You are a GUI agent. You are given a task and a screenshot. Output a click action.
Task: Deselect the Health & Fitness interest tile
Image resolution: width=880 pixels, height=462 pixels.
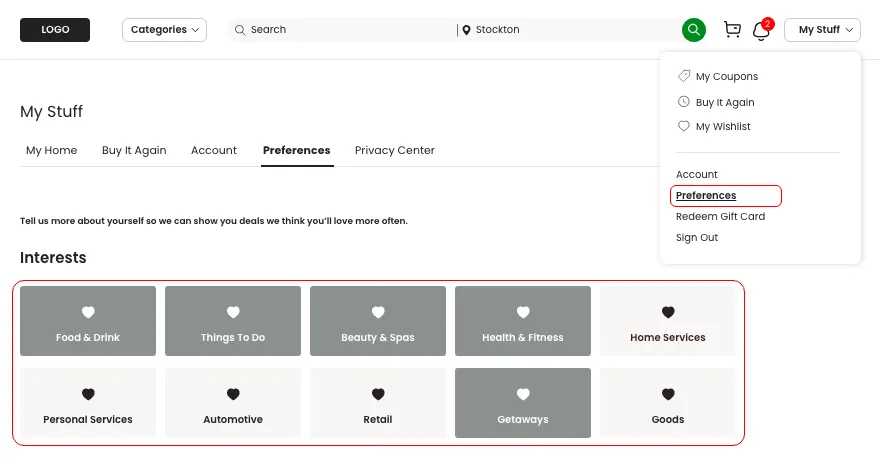[x=523, y=321]
